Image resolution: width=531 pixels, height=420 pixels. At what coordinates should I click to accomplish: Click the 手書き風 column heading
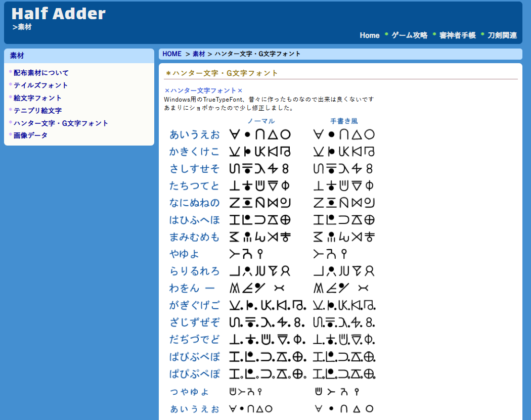tap(344, 121)
